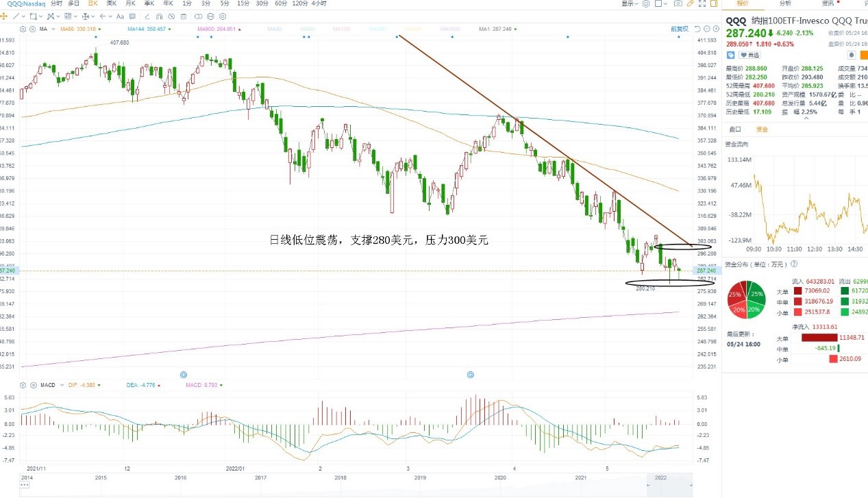Select the rectangle shape drawing tool
Screen dimensions: 868x498
[33, 16]
